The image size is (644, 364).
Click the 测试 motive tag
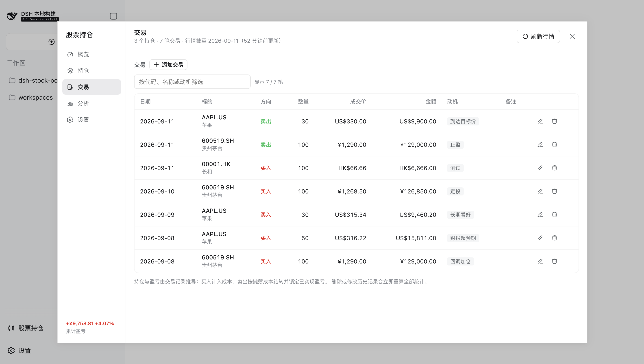click(455, 168)
